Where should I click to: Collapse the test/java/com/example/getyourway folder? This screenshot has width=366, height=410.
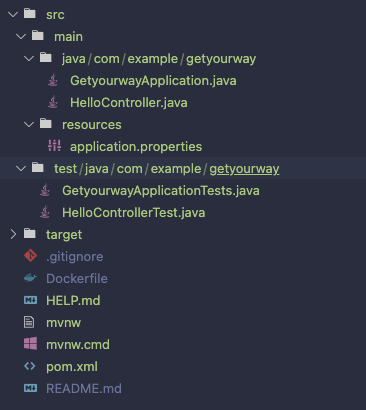click(x=21, y=168)
